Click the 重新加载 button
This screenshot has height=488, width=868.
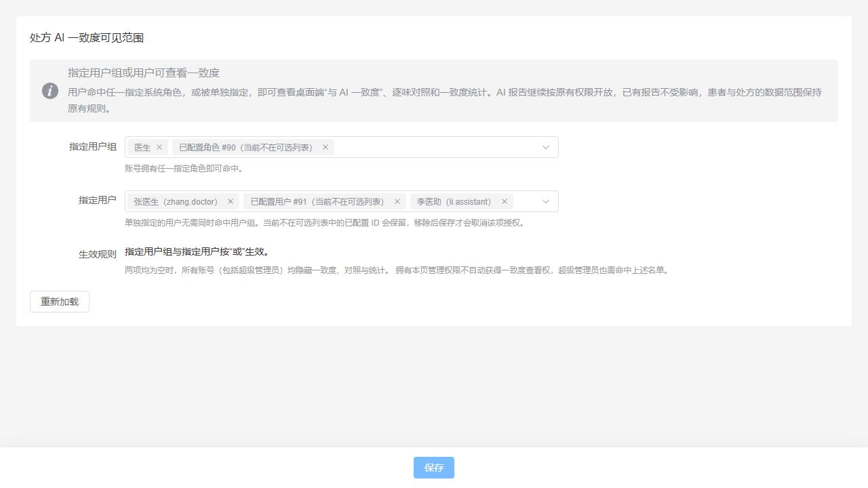pyautogui.click(x=60, y=302)
